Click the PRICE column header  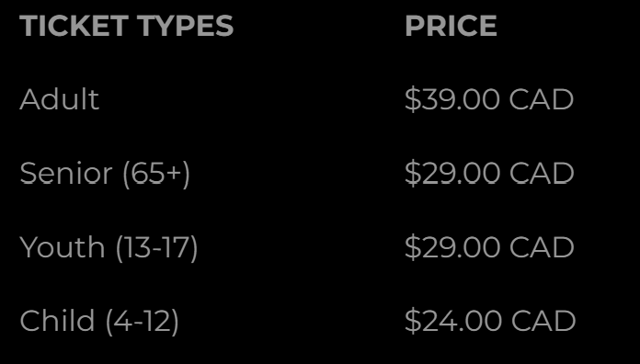pyautogui.click(x=451, y=26)
